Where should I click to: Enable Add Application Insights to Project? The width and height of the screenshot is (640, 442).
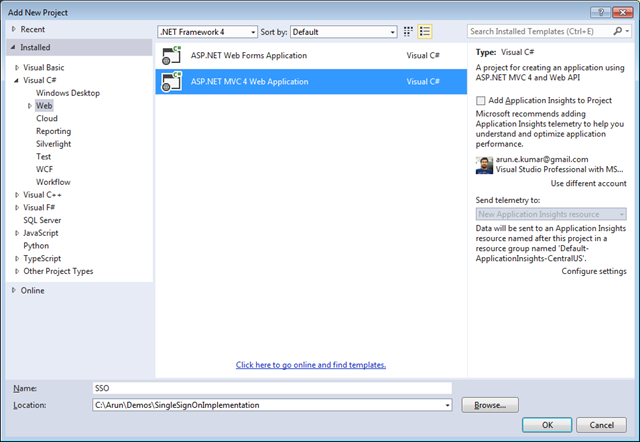pyautogui.click(x=481, y=101)
